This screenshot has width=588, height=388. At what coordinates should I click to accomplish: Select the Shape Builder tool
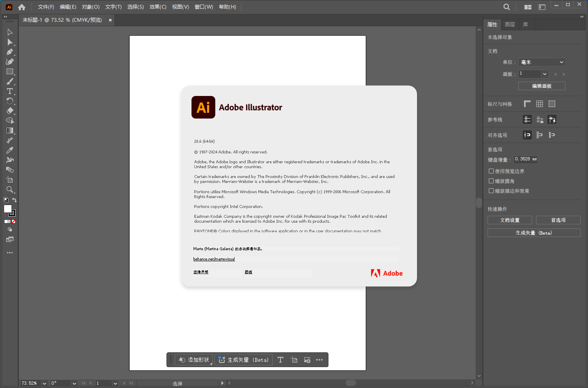(10, 121)
